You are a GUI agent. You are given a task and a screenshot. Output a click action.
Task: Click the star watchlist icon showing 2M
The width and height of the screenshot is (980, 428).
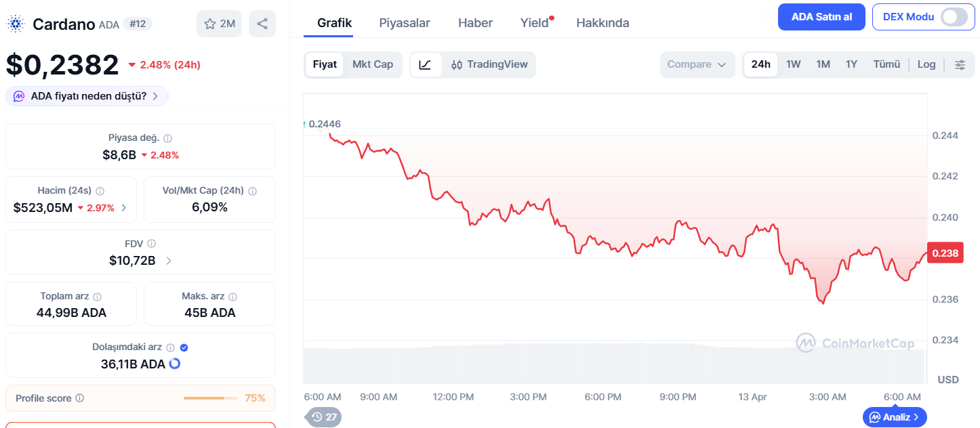pyautogui.click(x=219, y=24)
